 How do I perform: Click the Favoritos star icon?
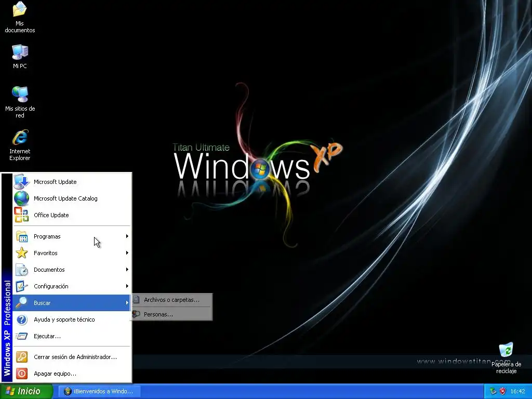pos(22,253)
